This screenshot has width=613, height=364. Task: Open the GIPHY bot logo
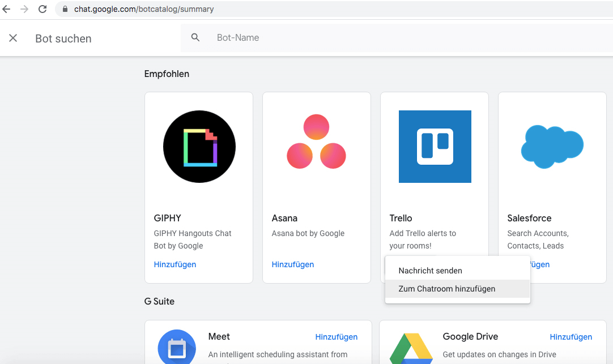pos(199,147)
